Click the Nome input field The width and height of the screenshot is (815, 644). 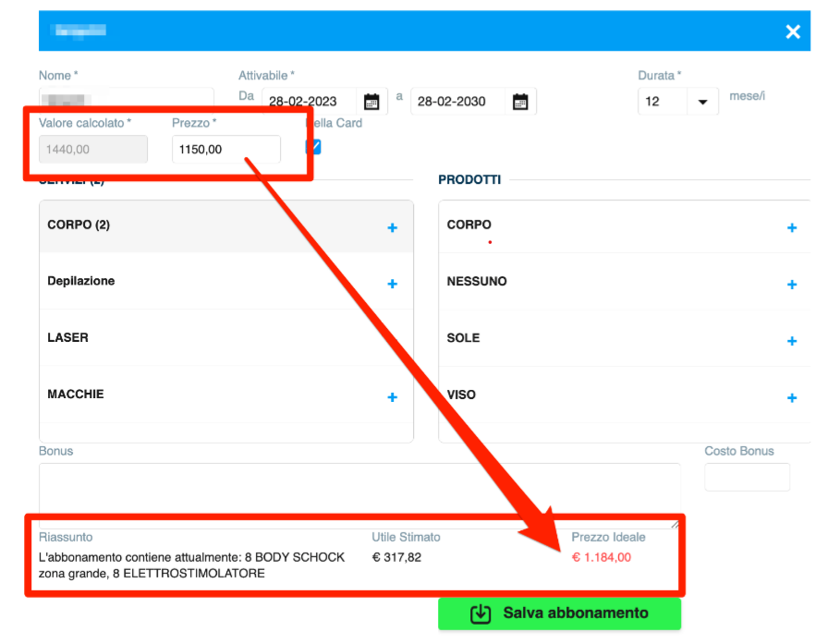(x=126, y=100)
